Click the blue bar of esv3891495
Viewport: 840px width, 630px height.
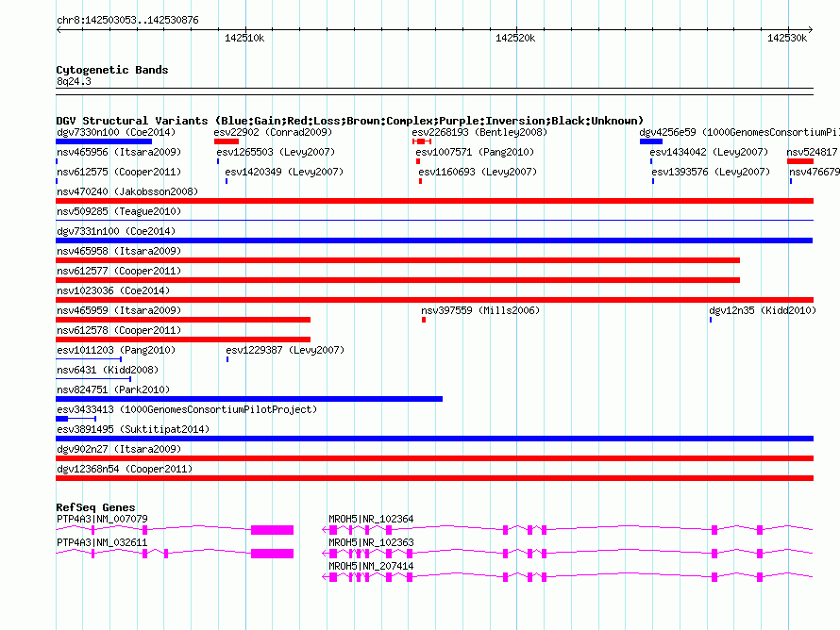point(434,439)
